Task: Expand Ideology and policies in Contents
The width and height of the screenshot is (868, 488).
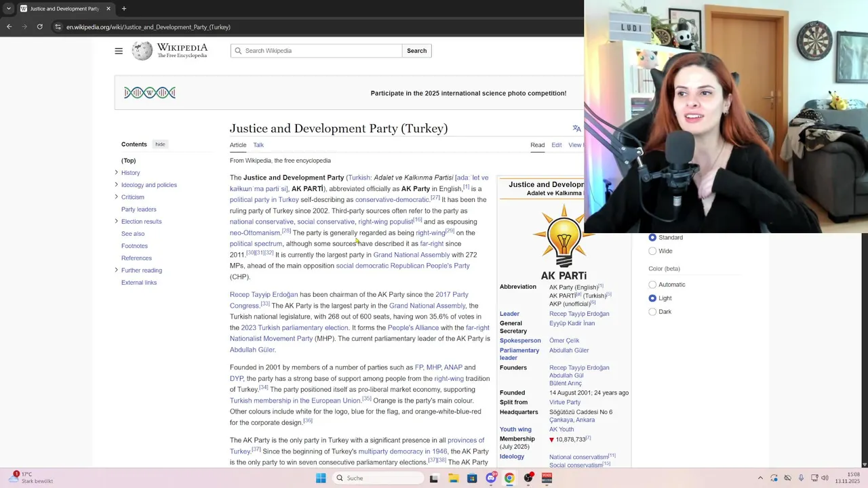Action: point(116,184)
